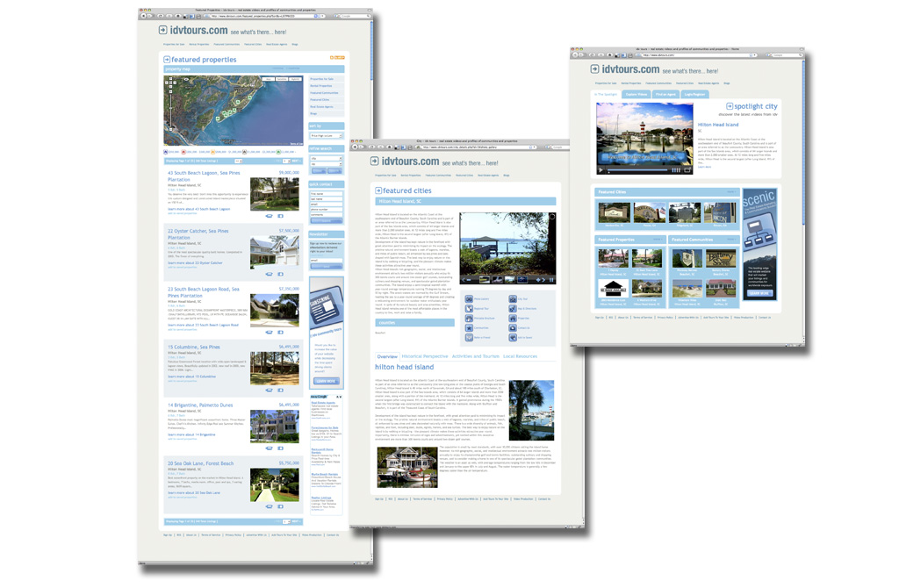Select the Login/Register tab on home page
899x588 pixels.
click(695, 94)
